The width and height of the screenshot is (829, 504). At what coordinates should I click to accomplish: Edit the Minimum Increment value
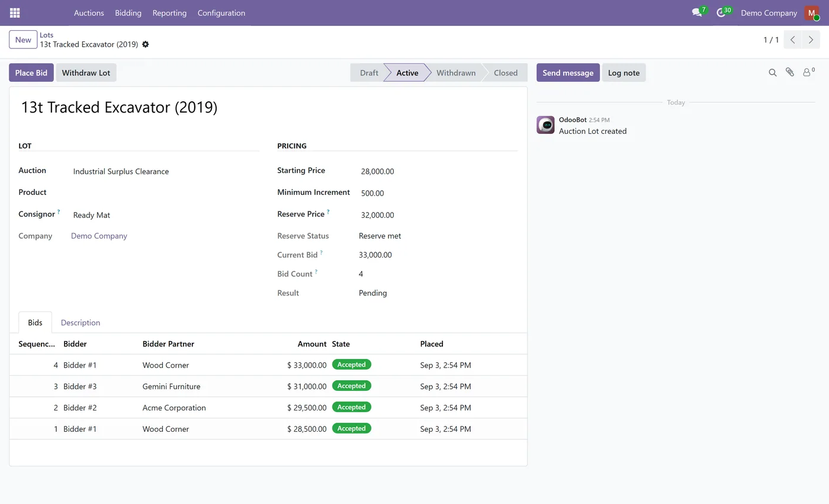click(x=438, y=193)
